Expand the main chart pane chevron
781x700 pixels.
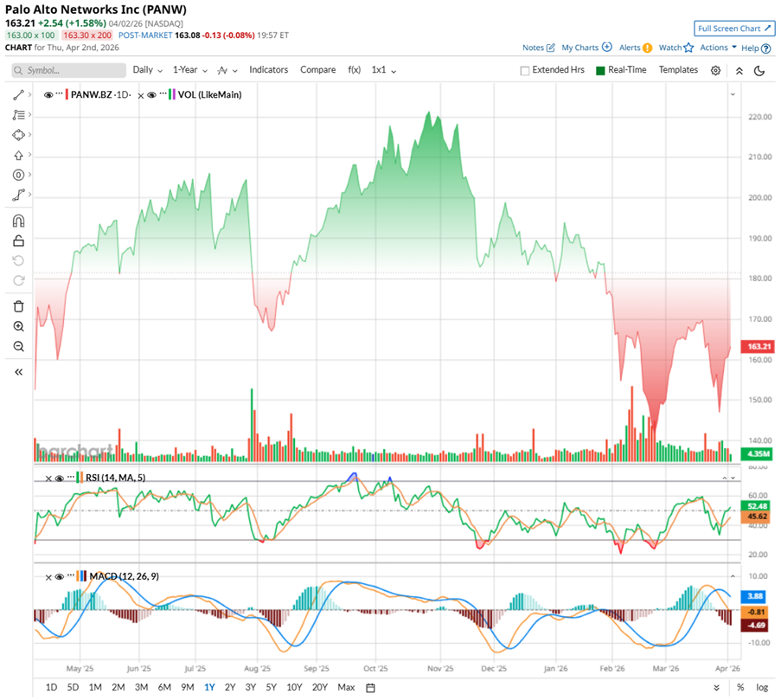tap(733, 94)
